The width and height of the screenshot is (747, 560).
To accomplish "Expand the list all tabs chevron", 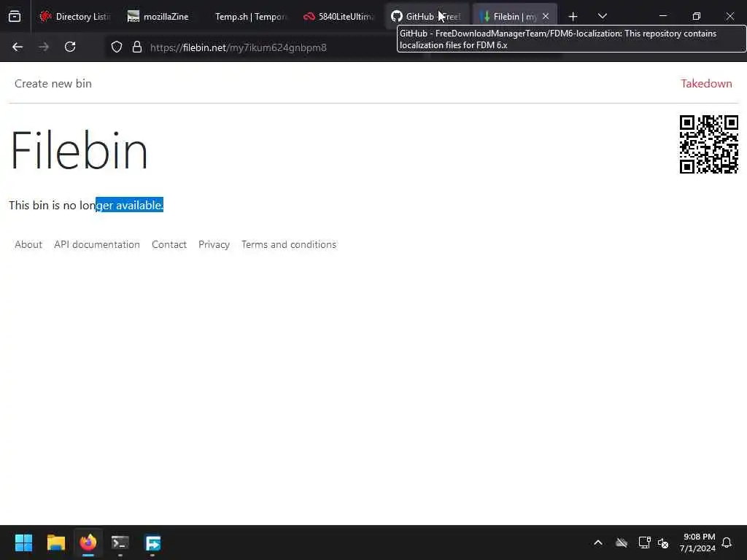I will pyautogui.click(x=603, y=16).
